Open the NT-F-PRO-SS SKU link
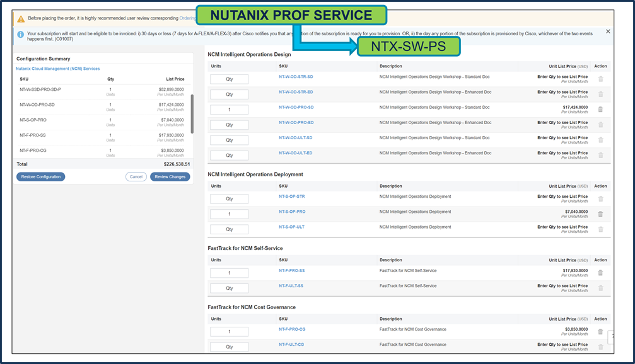 pos(291,271)
